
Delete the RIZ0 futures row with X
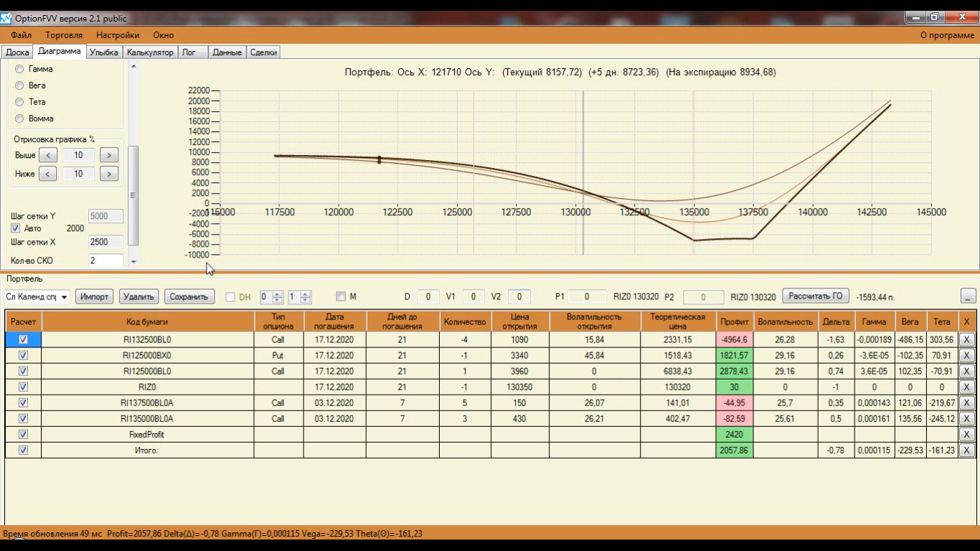click(966, 387)
